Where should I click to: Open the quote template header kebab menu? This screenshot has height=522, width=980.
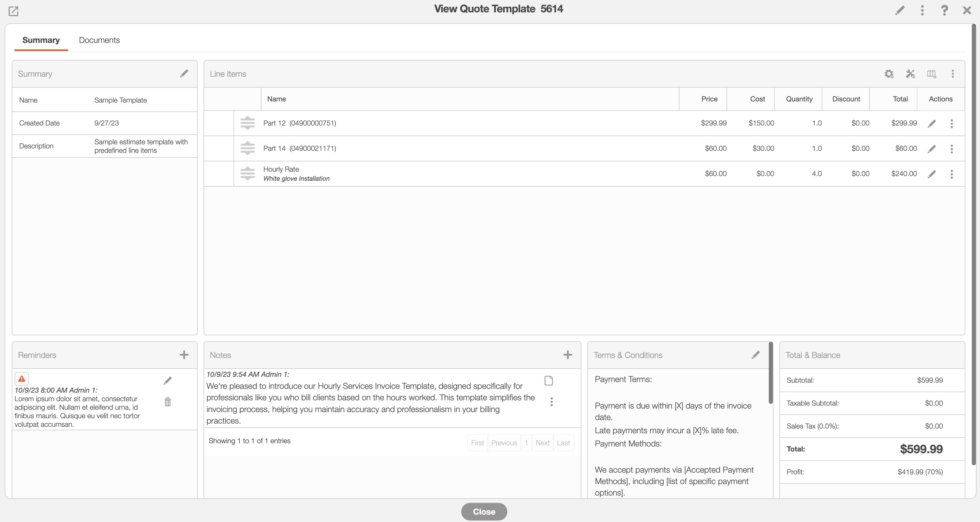922,10
